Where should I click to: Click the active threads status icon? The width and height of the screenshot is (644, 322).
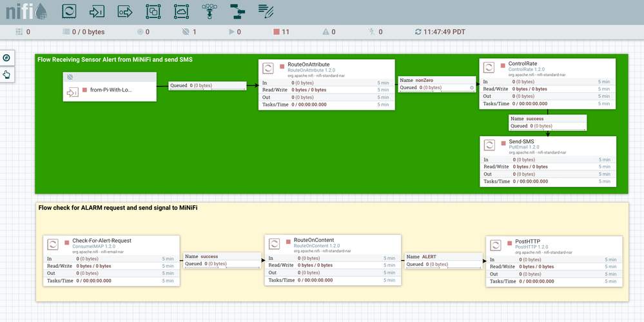19,32
